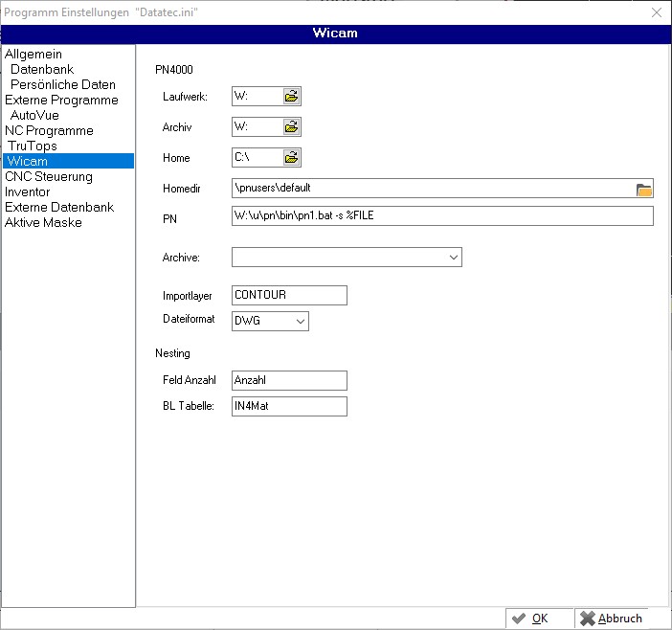Screen dimensions: 672x630
Task: Click the PN4000 section label
Action: coord(174,70)
